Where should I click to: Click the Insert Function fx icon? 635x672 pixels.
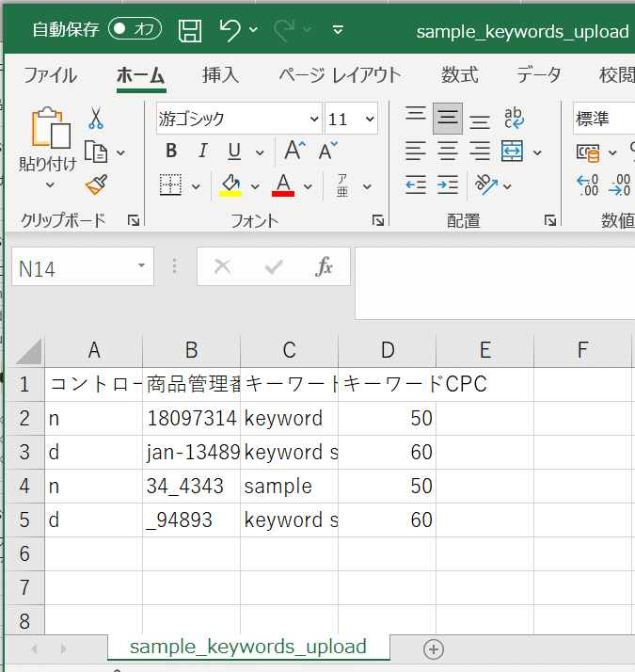pos(324,266)
